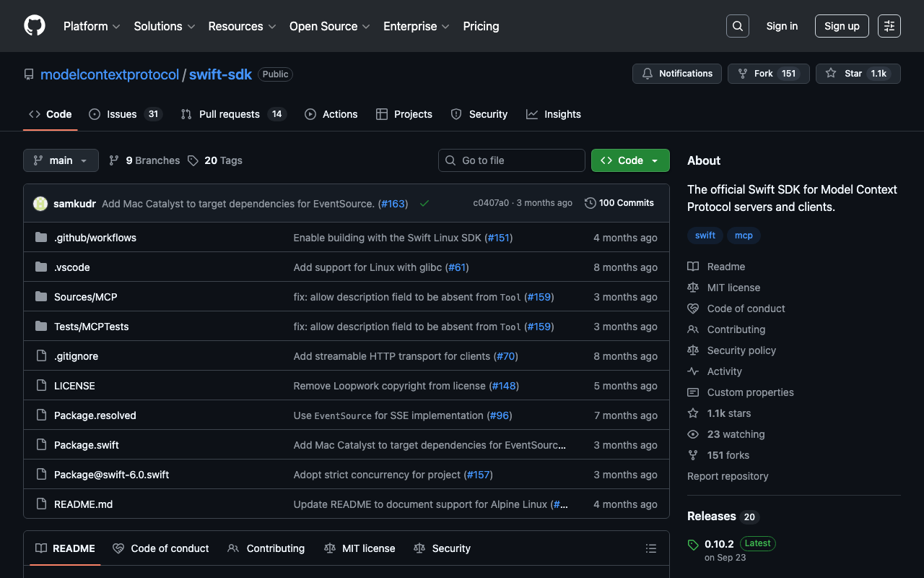This screenshot has width=924, height=578.
Task: Click samkudr's avatar in commit row
Action: (x=40, y=204)
